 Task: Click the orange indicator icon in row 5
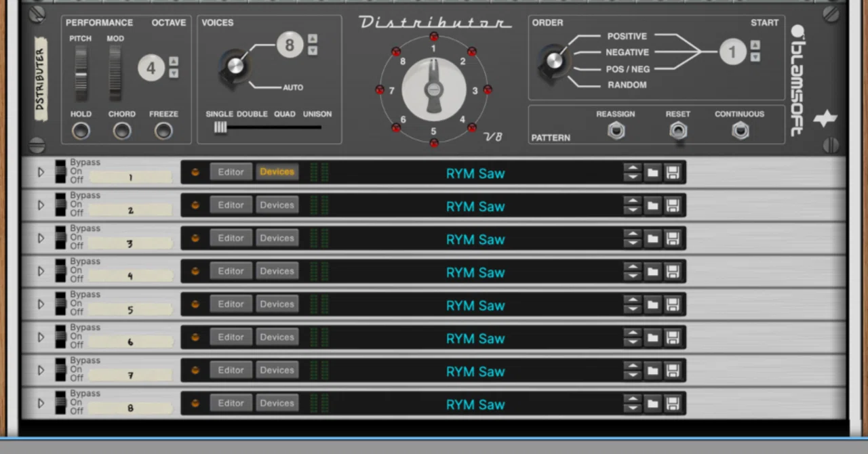(195, 304)
